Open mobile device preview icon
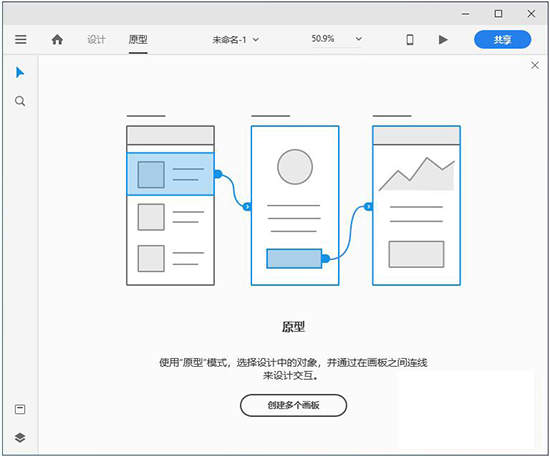This screenshot has width=550, height=457. 410,39
